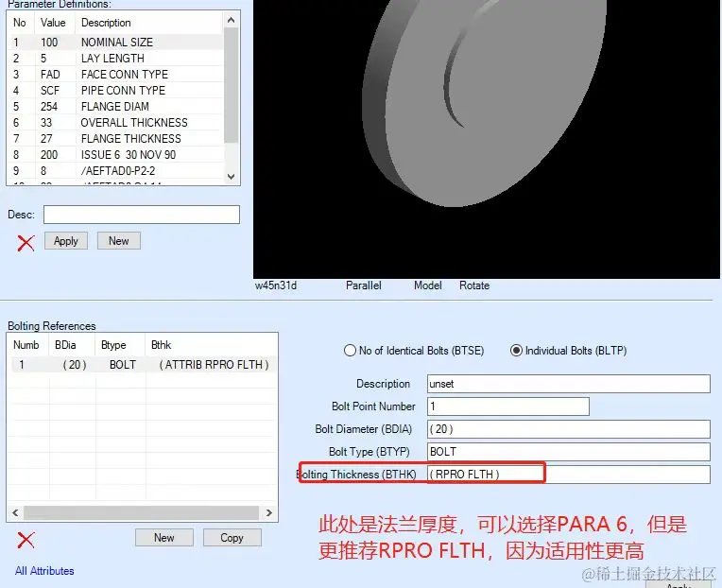Click Numb column header in Bolting References
The image size is (722, 588).
(26, 345)
